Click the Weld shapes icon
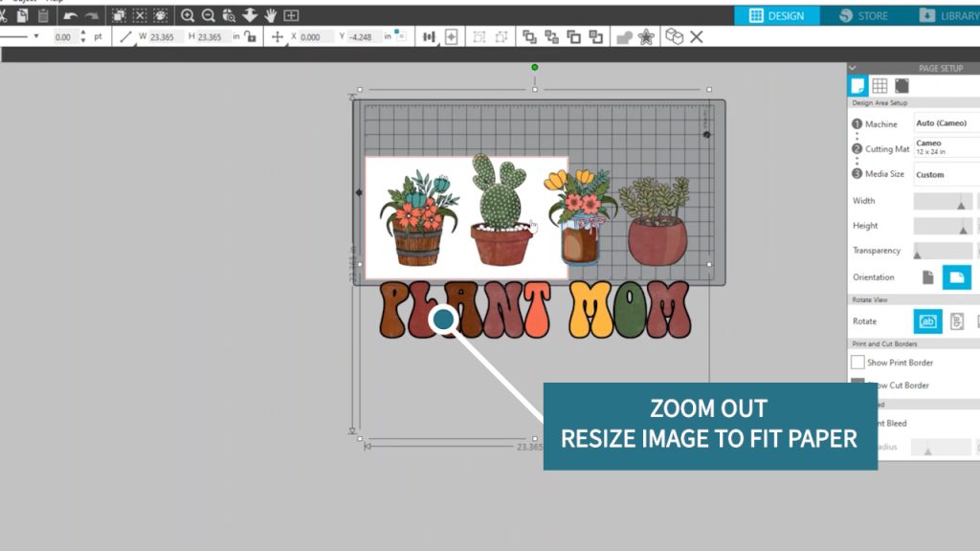The image size is (980, 551). [x=623, y=36]
